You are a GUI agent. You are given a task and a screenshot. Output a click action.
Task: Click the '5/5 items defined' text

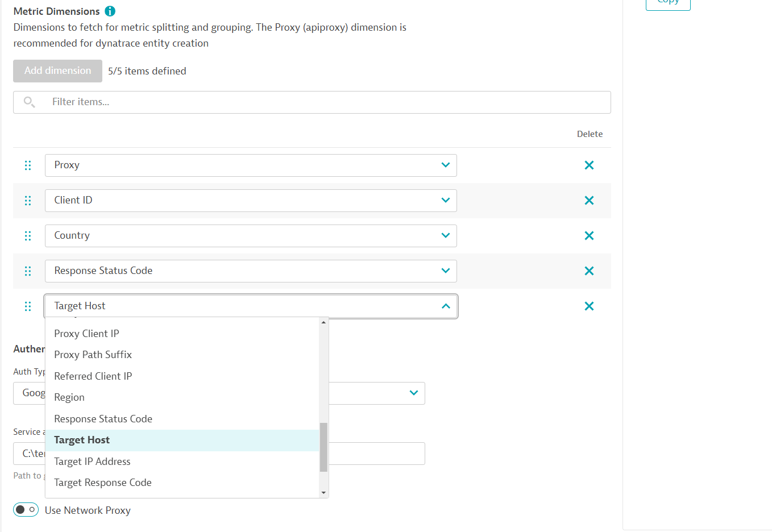[x=147, y=71]
